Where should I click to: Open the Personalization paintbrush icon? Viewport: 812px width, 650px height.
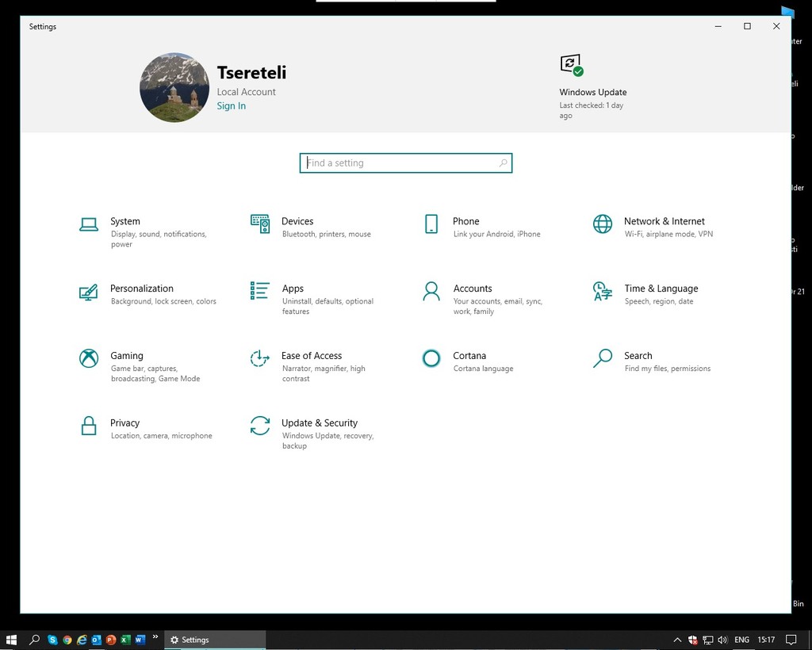click(x=89, y=292)
